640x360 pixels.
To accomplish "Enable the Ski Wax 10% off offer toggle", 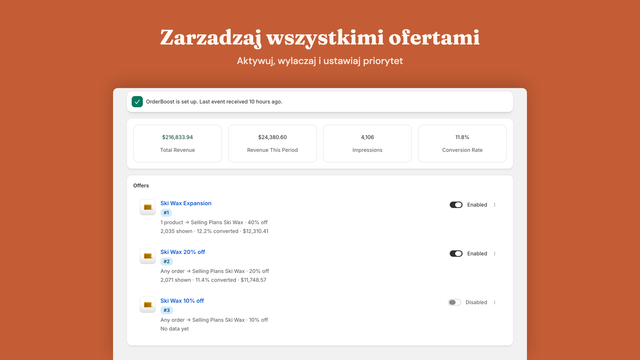I will click(454, 302).
